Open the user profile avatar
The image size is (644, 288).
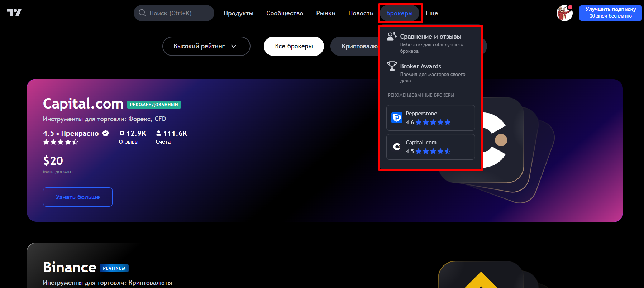(564, 13)
